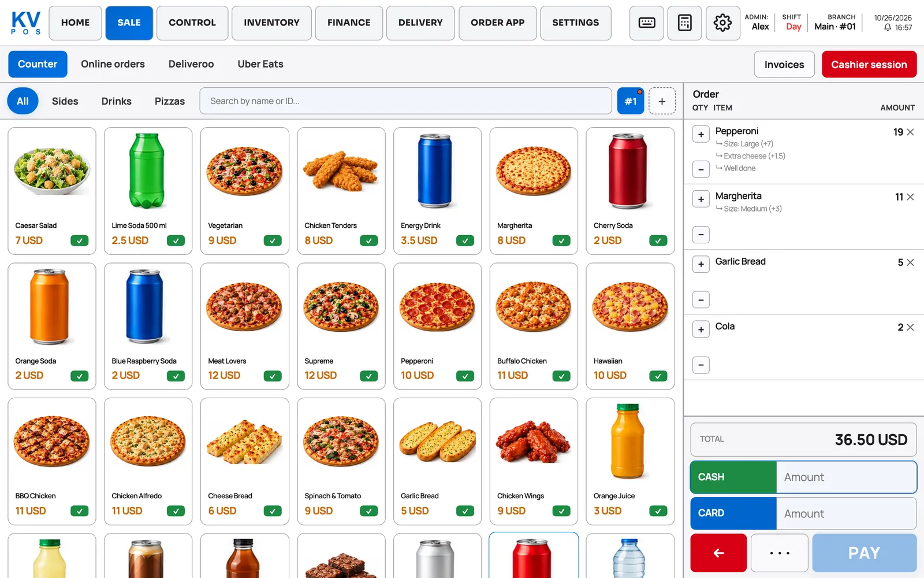Add a new order tab with plus
Viewport: 924px width, 578px height.
pos(662,101)
